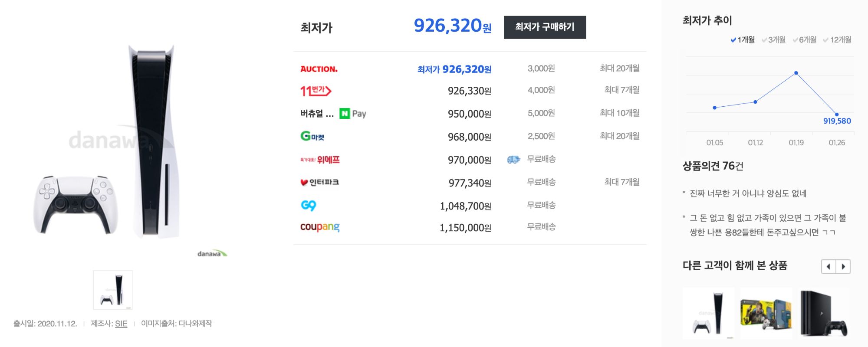Click the 인터파크 logo
Screen dimensions: 868x347
coord(319,182)
